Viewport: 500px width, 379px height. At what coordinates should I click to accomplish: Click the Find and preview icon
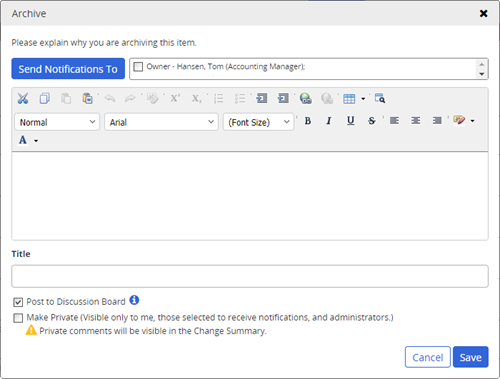[380, 99]
